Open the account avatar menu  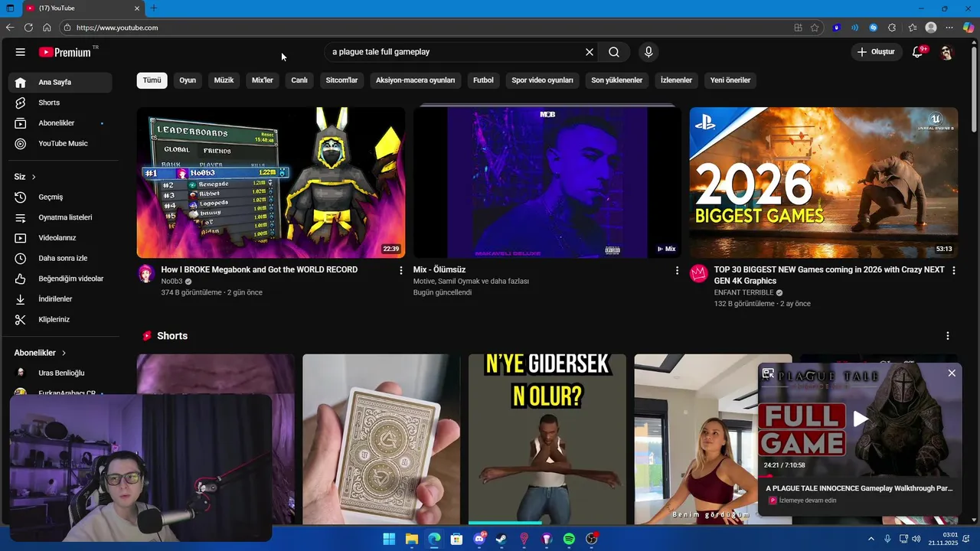pyautogui.click(x=946, y=52)
